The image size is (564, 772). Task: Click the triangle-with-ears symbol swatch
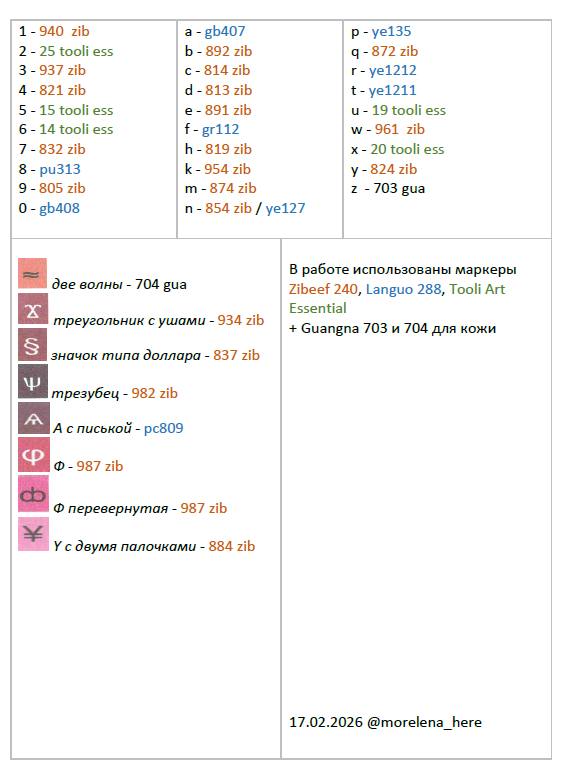(33, 309)
